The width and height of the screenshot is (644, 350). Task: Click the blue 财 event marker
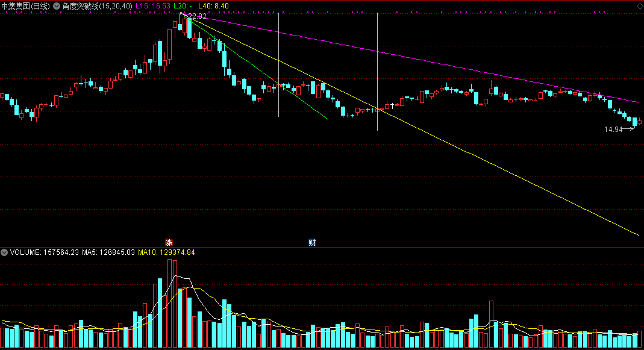click(x=312, y=242)
